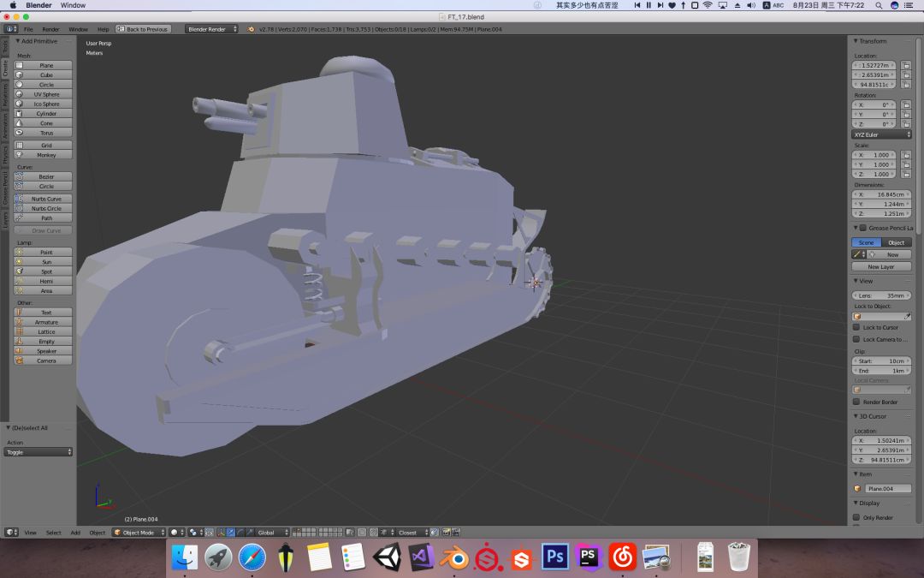Click the New Layer button
The image size is (924, 578).
[881, 266]
